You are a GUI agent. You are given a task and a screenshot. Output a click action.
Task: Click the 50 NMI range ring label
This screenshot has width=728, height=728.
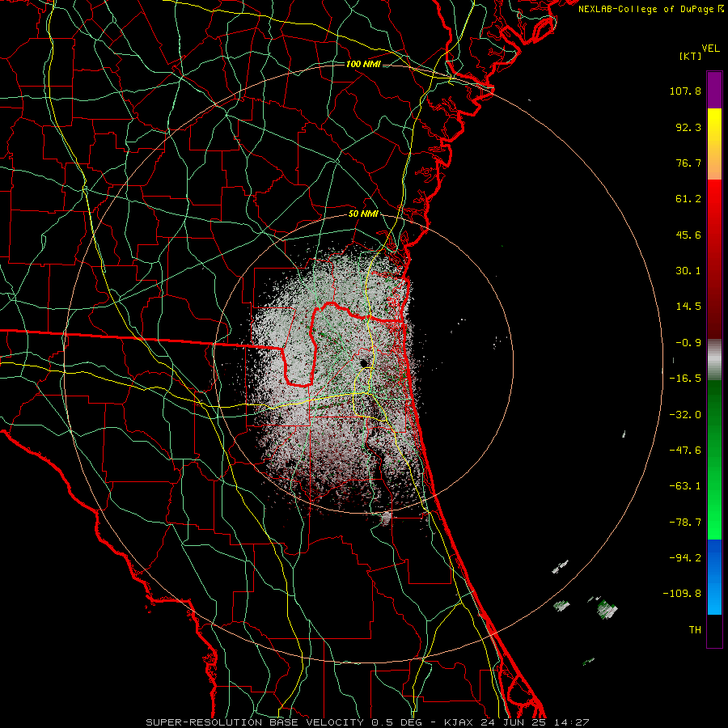coord(363,214)
